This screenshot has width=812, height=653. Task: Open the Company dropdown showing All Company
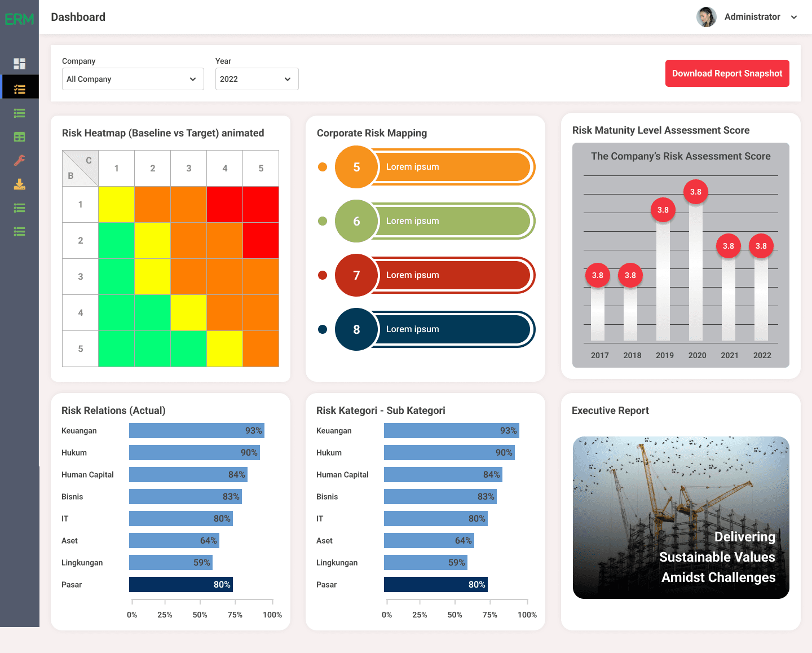click(133, 79)
